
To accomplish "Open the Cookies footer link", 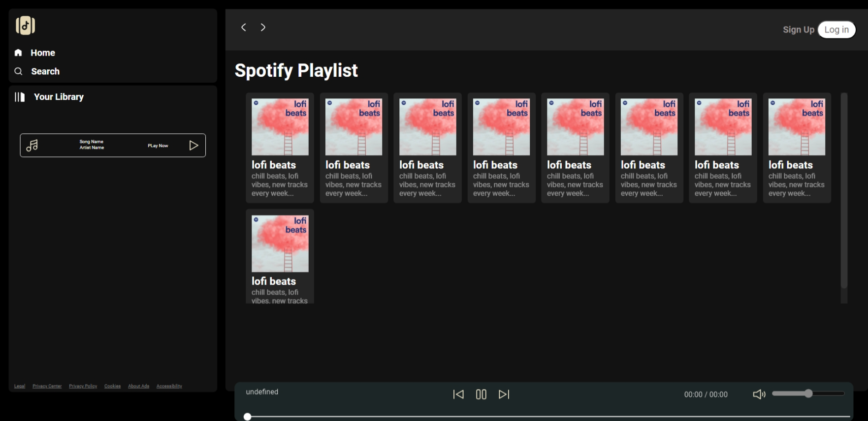I will coord(112,386).
